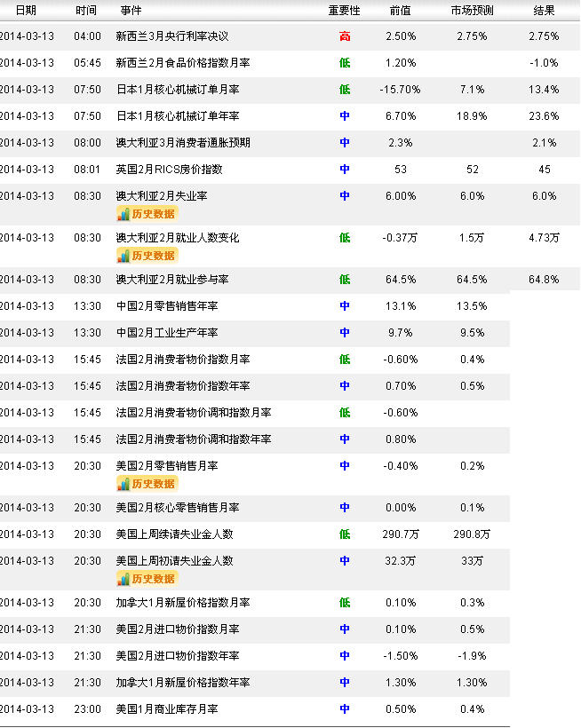Select event 美国上周初请失业金人数

[x=175, y=561]
